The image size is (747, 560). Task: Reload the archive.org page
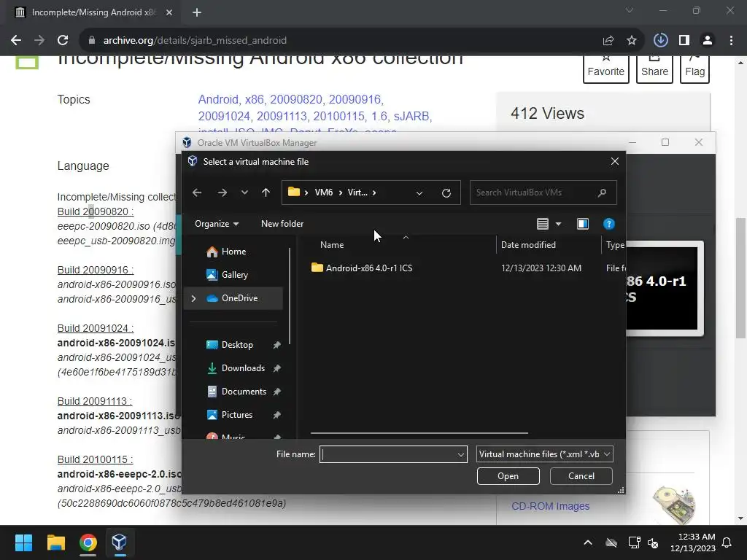(x=63, y=41)
